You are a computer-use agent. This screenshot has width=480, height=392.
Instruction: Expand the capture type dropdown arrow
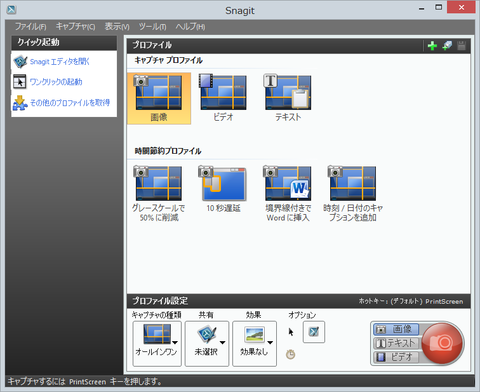point(175,342)
